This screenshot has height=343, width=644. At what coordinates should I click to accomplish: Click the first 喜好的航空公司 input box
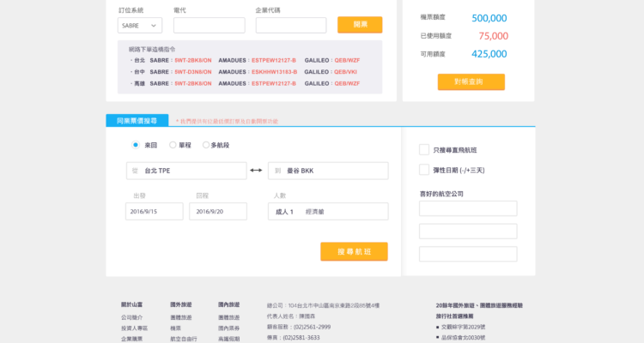(468, 208)
